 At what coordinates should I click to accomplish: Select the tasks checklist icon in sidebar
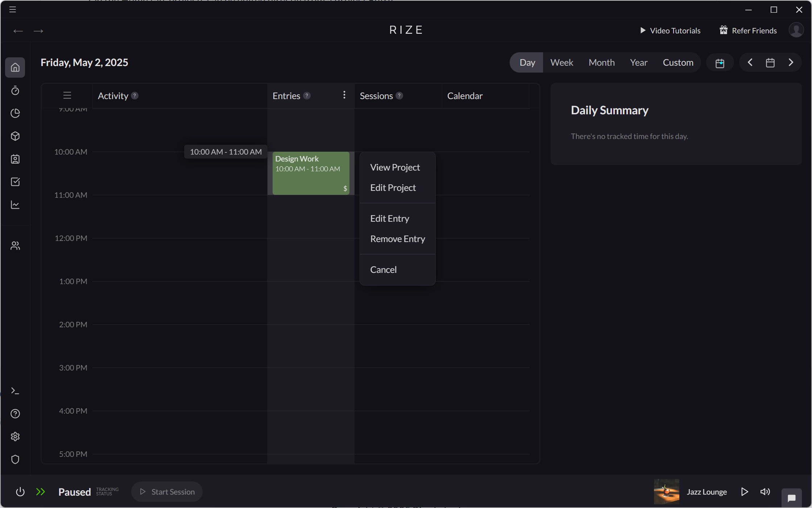coord(15,182)
